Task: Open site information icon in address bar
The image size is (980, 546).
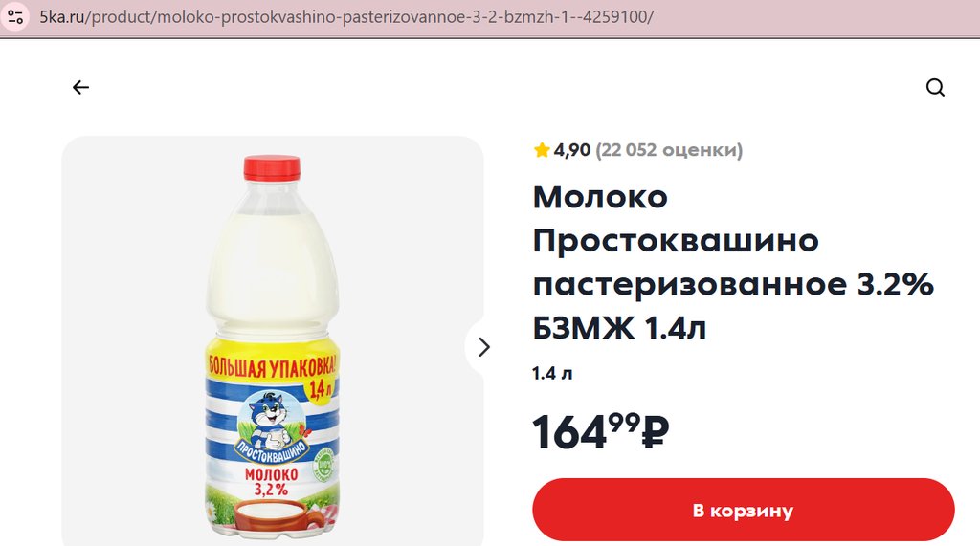Action: pos(15,16)
